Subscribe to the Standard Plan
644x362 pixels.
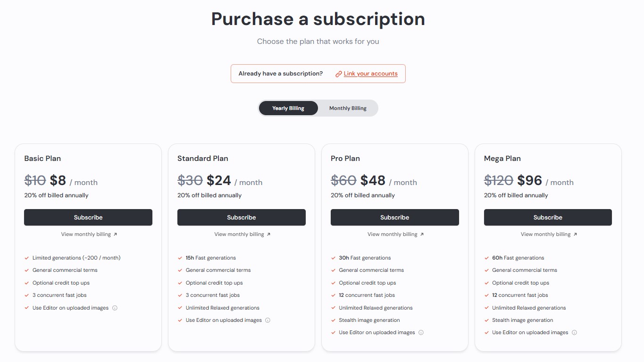click(x=242, y=217)
